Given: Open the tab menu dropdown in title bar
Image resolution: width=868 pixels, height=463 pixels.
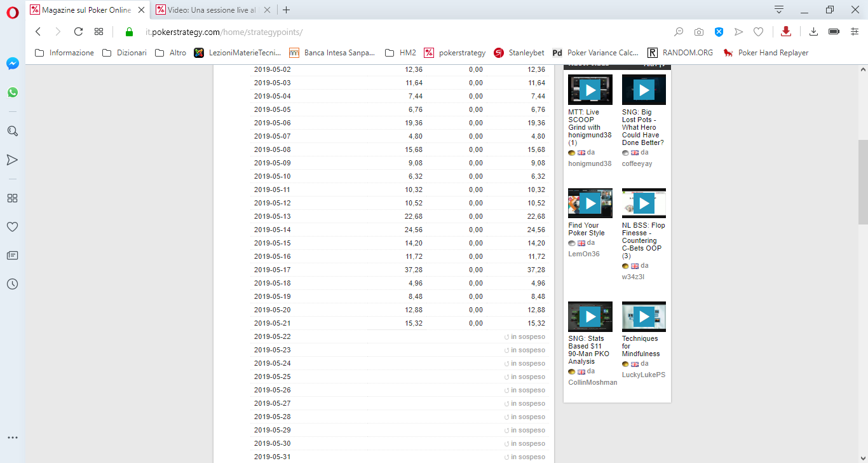Looking at the screenshot, I should point(779,10).
